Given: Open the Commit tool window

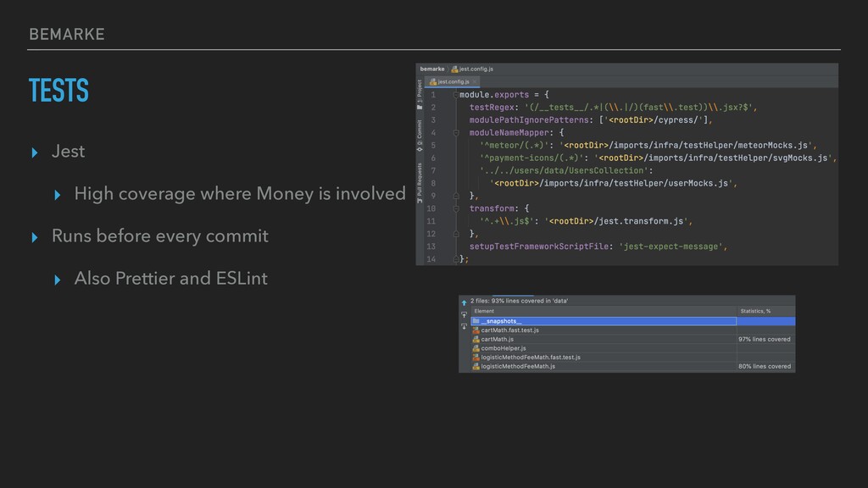Looking at the screenshot, I should [420, 135].
